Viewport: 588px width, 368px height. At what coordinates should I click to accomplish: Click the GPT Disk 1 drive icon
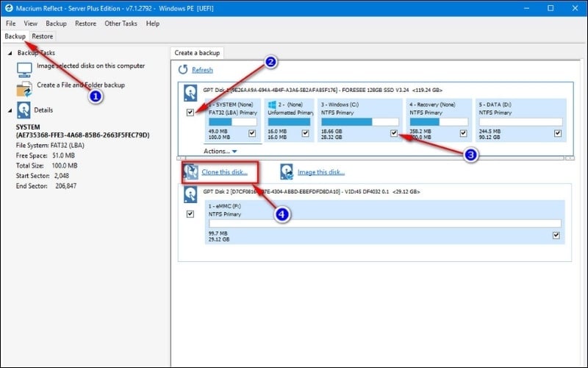point(191,94)
